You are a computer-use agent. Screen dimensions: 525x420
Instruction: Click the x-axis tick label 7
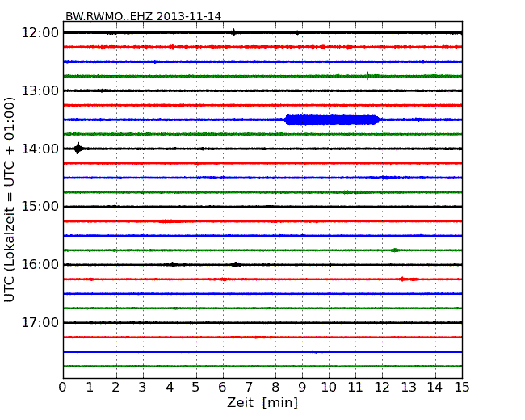pyautogui.click(x=249, y=388)
